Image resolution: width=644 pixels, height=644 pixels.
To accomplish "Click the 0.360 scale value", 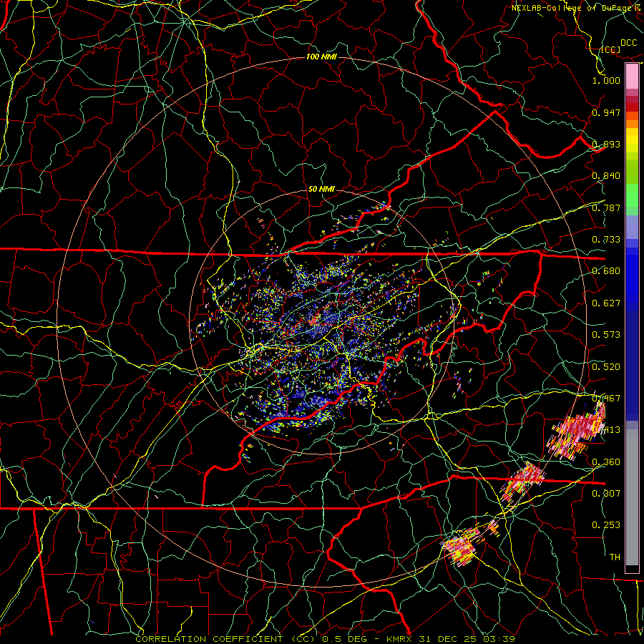I will tap(606, 462).
